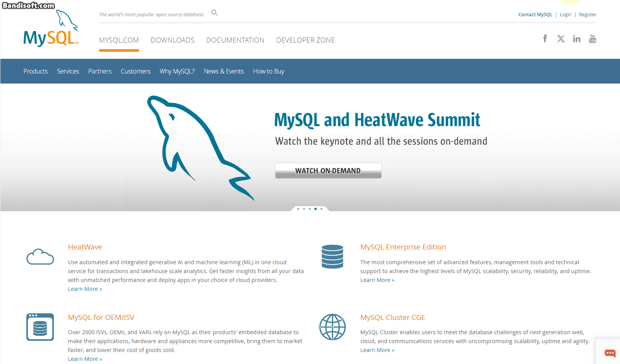Click Learn More under MySQL Cluster CGE

(378, 350)
